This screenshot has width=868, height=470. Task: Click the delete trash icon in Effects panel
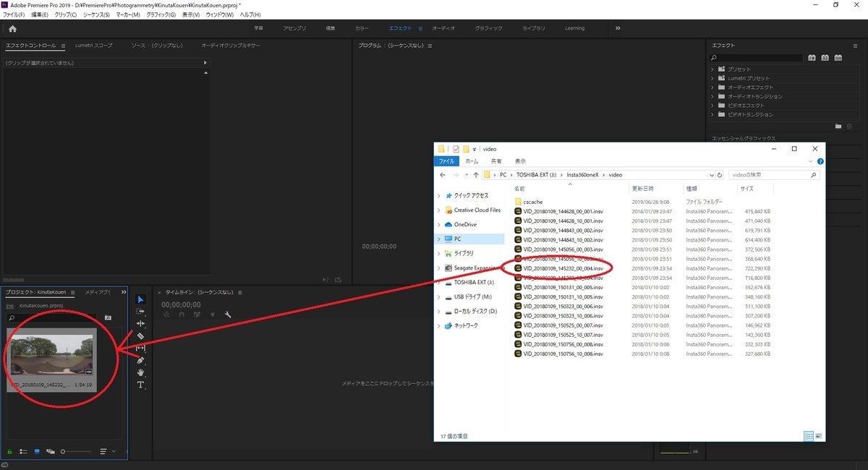pyautogui.click(x=851, y=126)
